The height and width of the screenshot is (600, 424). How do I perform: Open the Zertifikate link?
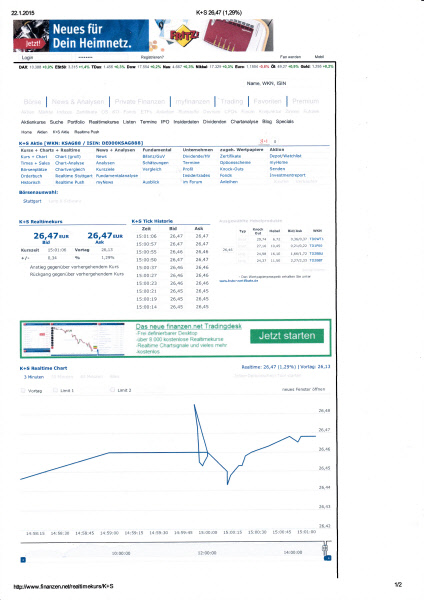[x=230, y=156]
